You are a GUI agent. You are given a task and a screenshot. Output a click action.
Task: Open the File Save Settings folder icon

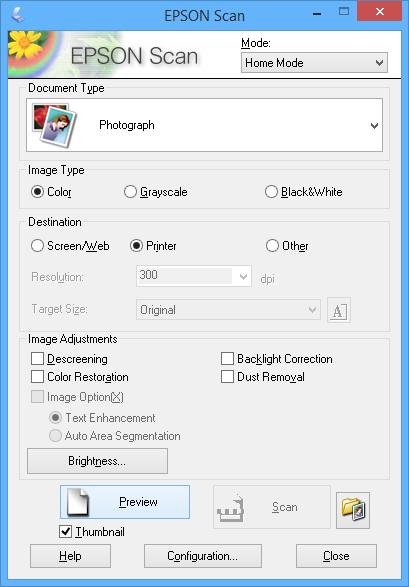tap(352, 510)
